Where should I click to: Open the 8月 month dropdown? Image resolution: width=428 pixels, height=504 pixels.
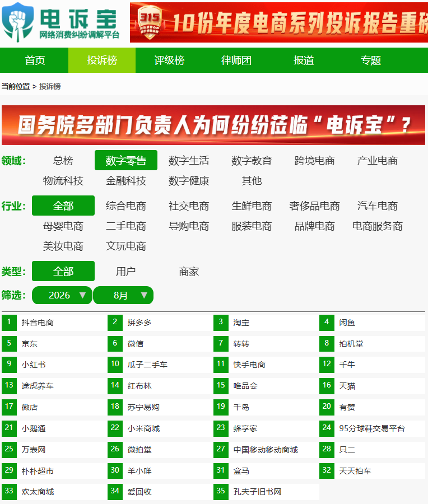[123, 295]
